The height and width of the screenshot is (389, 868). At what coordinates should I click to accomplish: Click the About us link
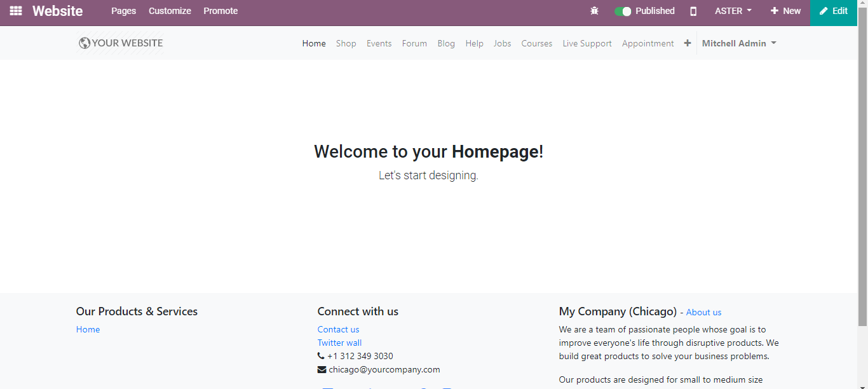pyautogui.click(x=703, y=312)
